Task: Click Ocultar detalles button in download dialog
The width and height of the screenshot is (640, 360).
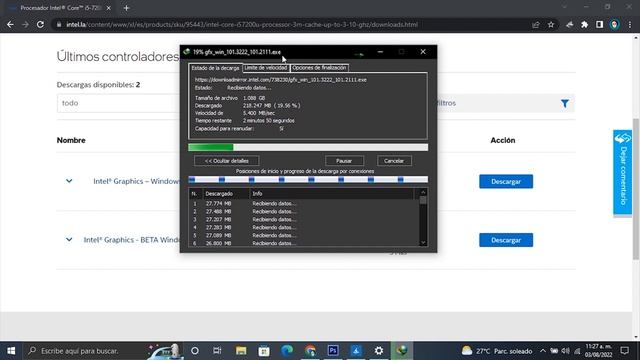Action: click(227, 161)
